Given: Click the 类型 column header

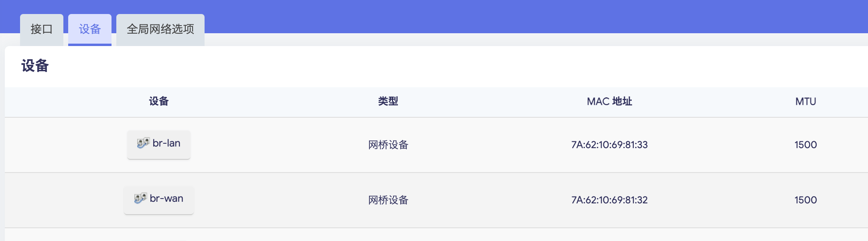Looking at the screenshot, I should coord(388,102).
